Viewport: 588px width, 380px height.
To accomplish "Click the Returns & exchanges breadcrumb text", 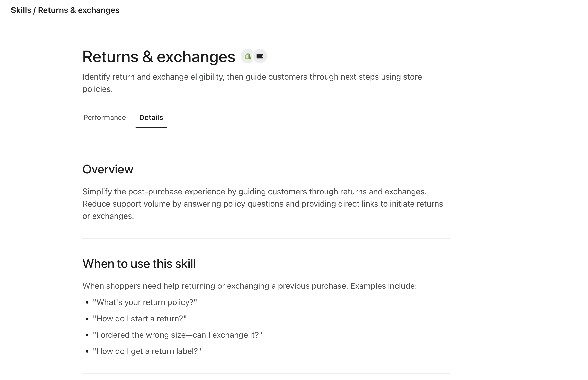I will point(79,10).
